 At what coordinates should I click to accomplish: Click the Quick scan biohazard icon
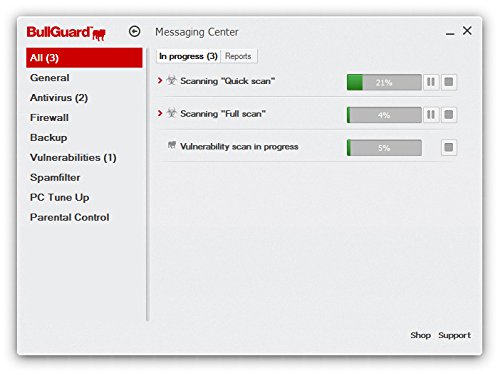coord(171,80)
